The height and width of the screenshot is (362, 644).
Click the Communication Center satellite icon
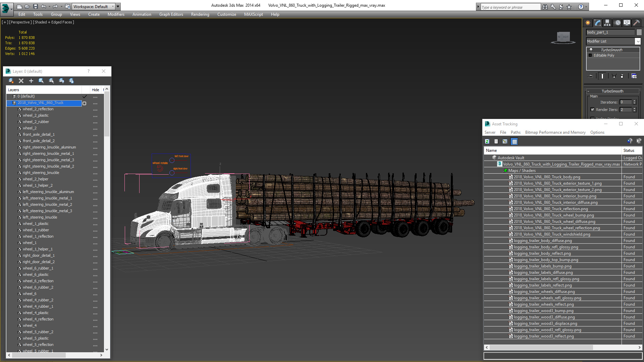561,7
